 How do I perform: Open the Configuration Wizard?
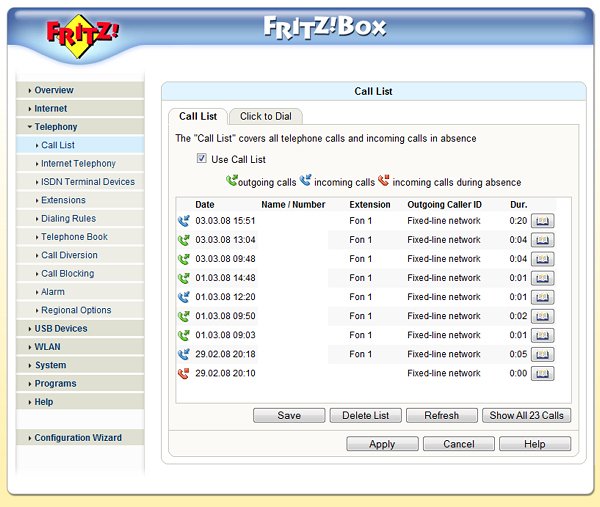[x=78, y=438]
